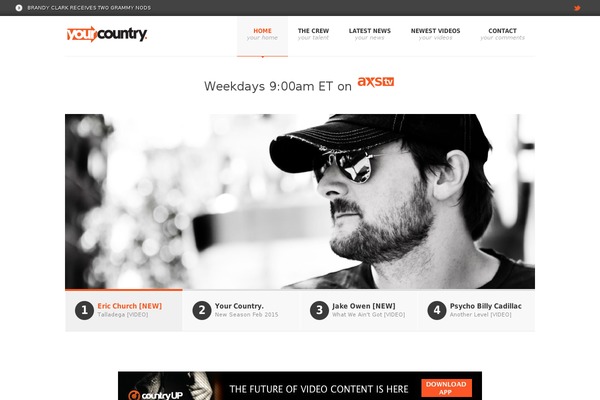The image size is (600, 400).
Task: Click the news ticker play arrow icon
Action: pyautogui.click(x=19, y=8)
